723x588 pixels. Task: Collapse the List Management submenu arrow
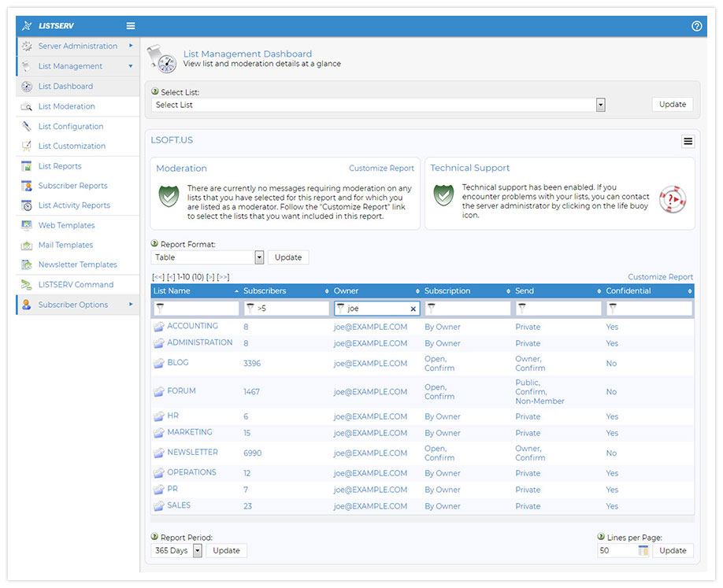131,66
